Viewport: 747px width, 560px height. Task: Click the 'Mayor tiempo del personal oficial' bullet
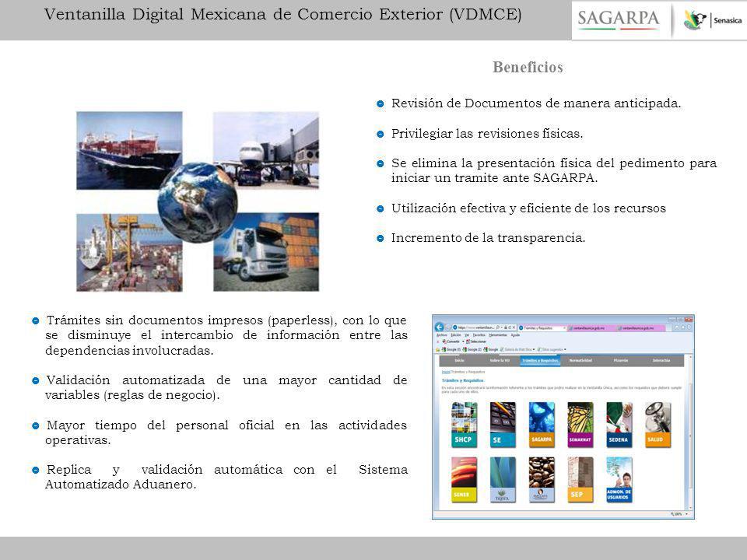[x=226, y=432]
